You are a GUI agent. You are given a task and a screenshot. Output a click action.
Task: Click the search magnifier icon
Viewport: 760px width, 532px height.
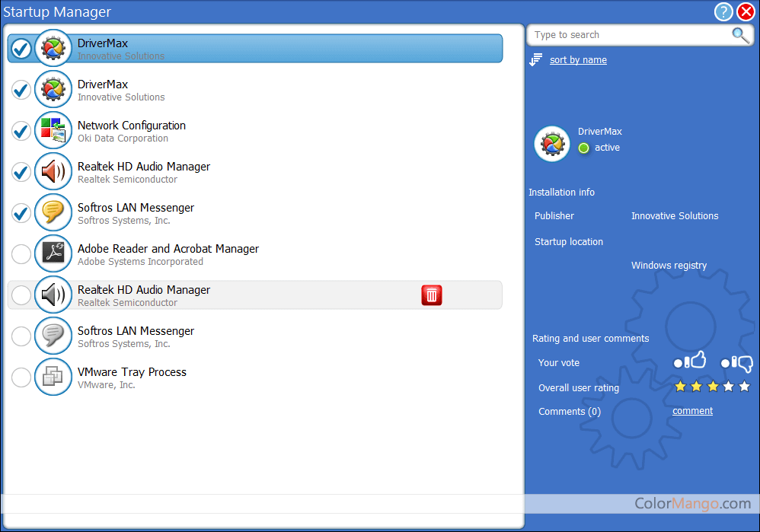738,35
